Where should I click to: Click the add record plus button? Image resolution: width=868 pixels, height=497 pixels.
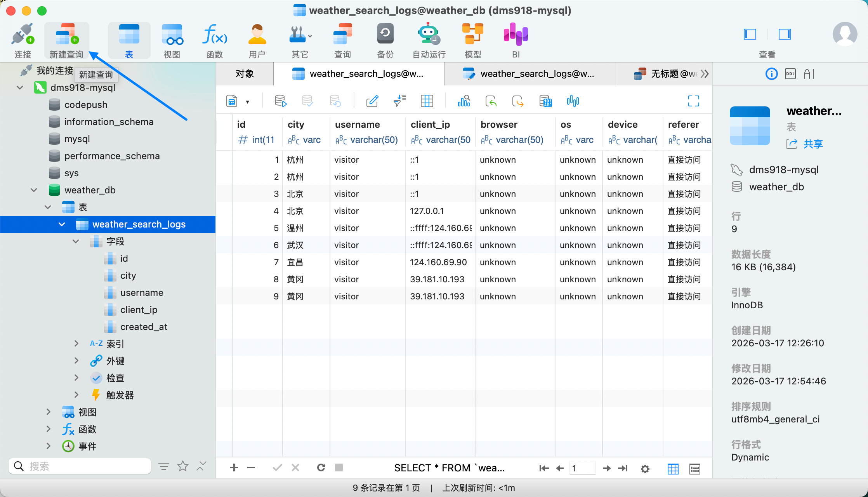pos(234,467)
